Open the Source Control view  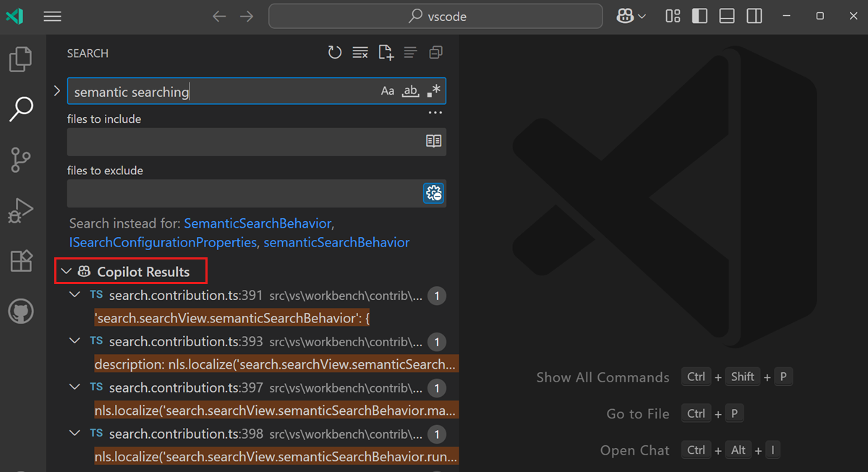tap(21, 160)
